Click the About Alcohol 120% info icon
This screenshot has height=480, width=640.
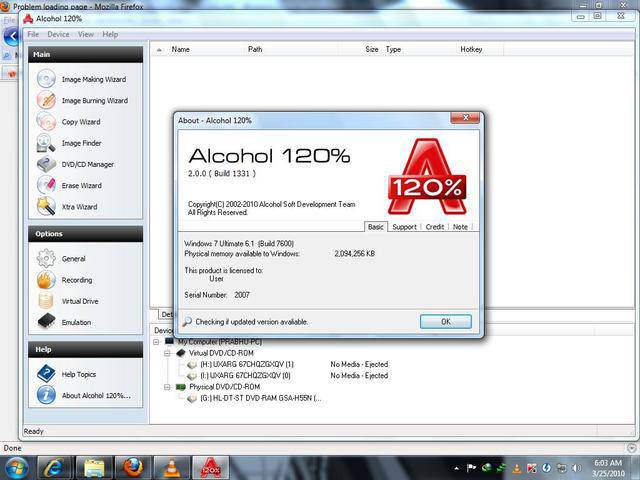tap(46, 395)
